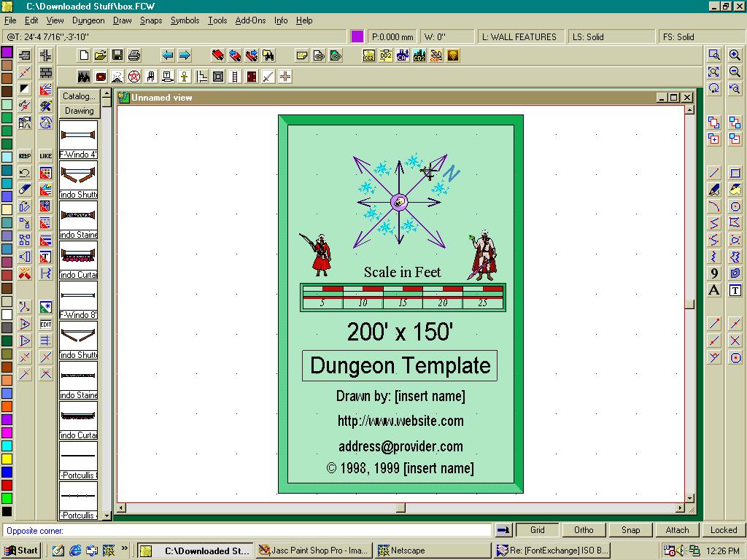The width and height of the screenshot is (747, 560).
Task: Select the Circle drawing tool
Action: pyautogui.click(x=735, y=206)
